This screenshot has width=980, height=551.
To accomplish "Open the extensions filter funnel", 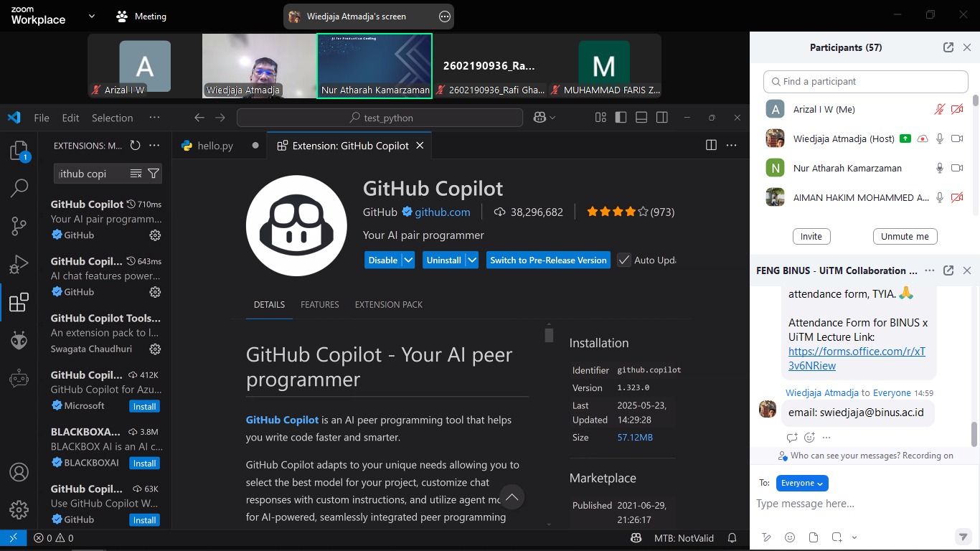I will (x=154, y=174).
